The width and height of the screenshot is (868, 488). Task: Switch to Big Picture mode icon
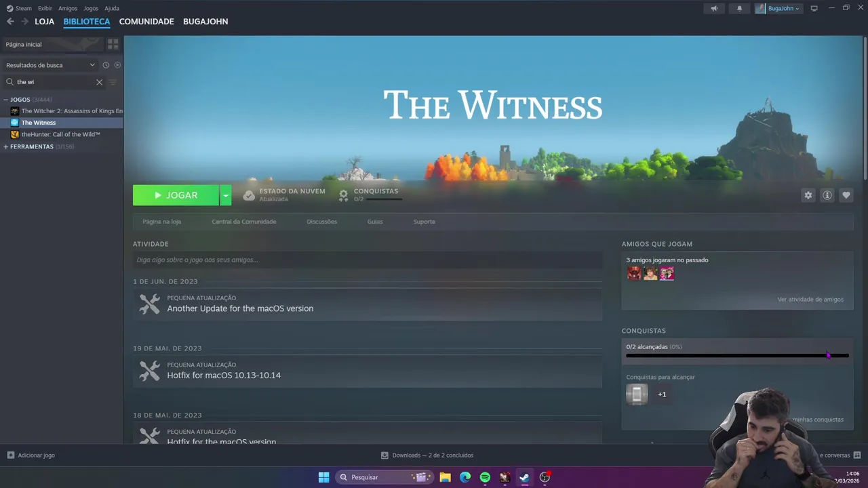click(x=814, y=8)
